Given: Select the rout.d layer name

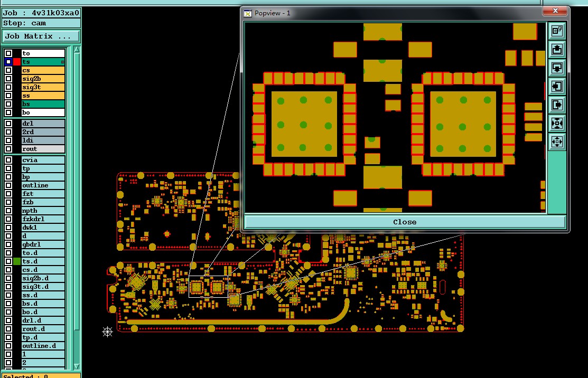Looking at the screenshot, I should pyautogui.click(x=43, y=328).
